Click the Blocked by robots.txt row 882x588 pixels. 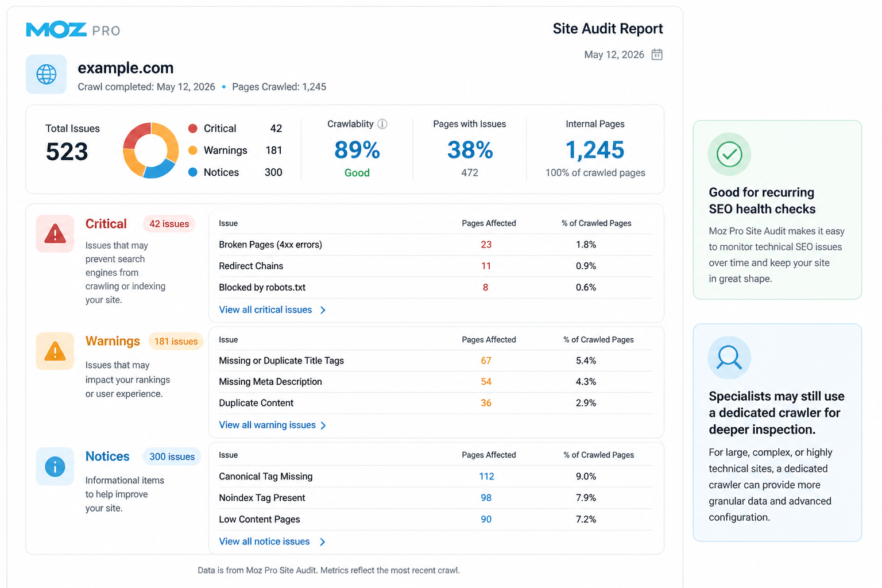(435, 287)
